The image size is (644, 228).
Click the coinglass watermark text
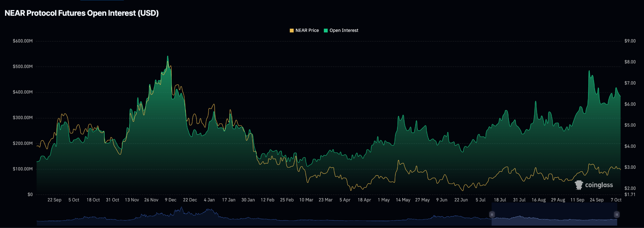click(x=599, y=185)
